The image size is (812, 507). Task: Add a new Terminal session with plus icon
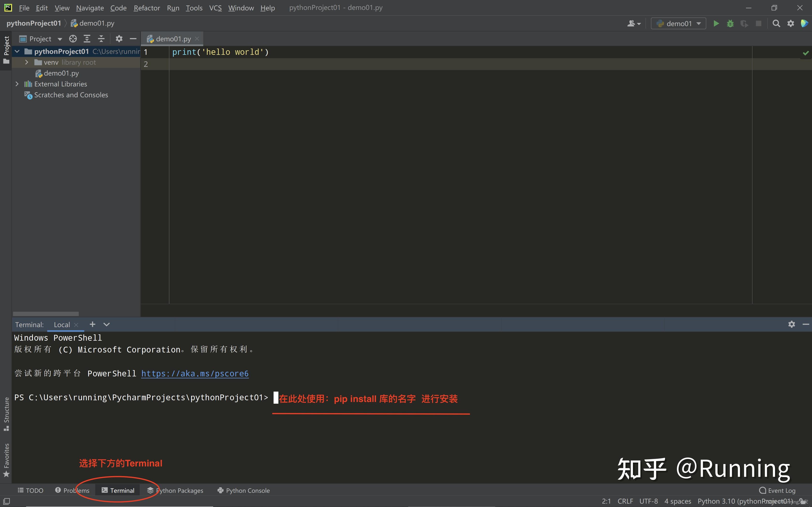click(x=92, y=324)
